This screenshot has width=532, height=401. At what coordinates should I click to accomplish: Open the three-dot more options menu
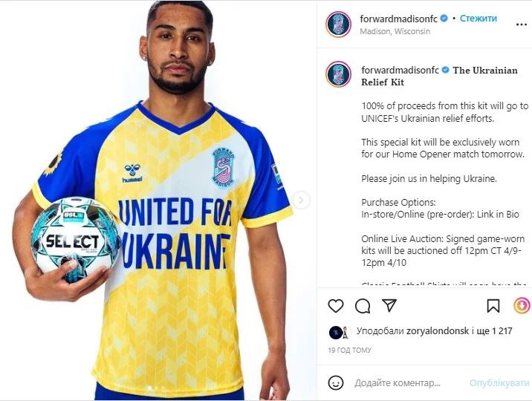tap(521, 25)
